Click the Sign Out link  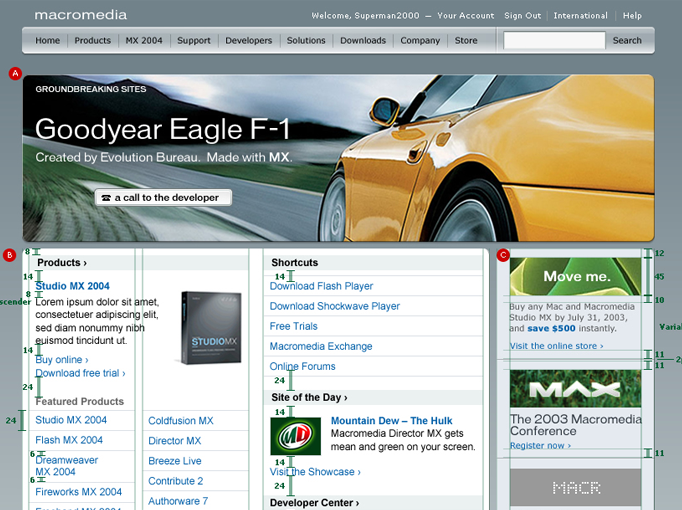[x=522, y=16]
